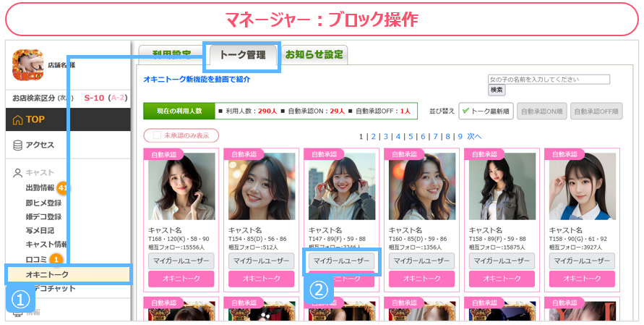Focus the cast name search field
The width and height of the screenshot is (644, 325).
(x=549, y=79)
